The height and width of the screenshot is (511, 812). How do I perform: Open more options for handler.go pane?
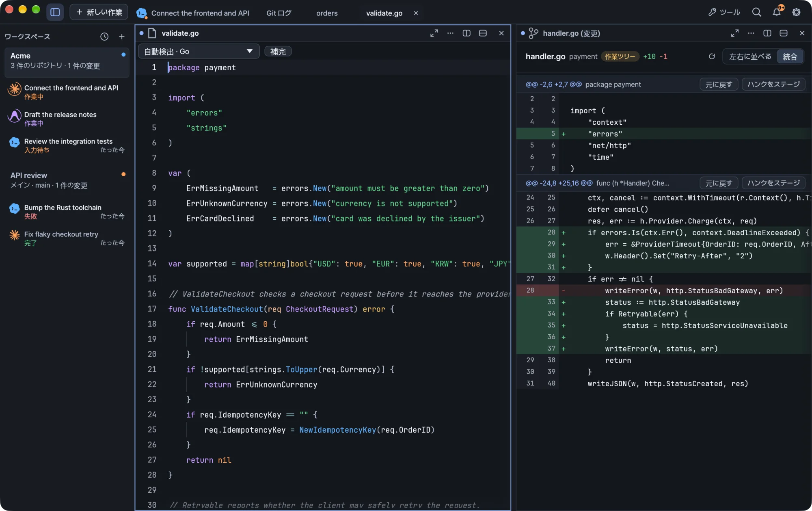point(751,33)
